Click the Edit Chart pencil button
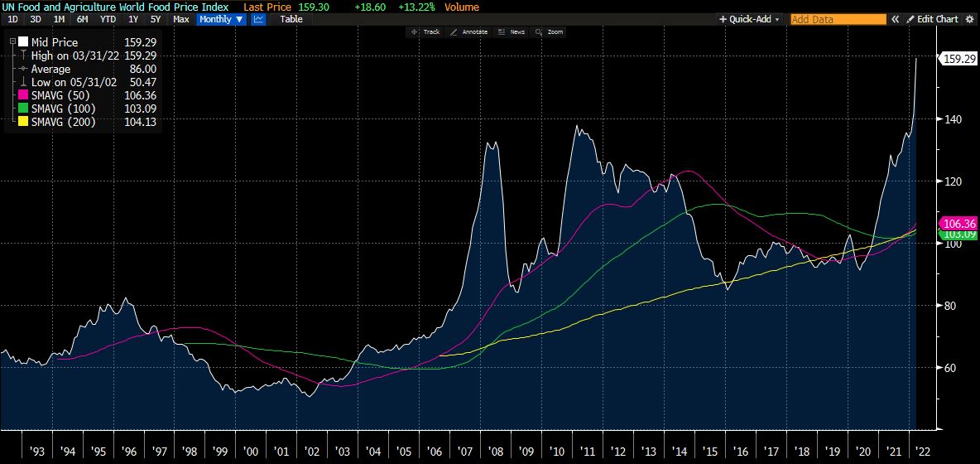The height and width of the screenshot is (464, 980). click(x=932, y=19)
